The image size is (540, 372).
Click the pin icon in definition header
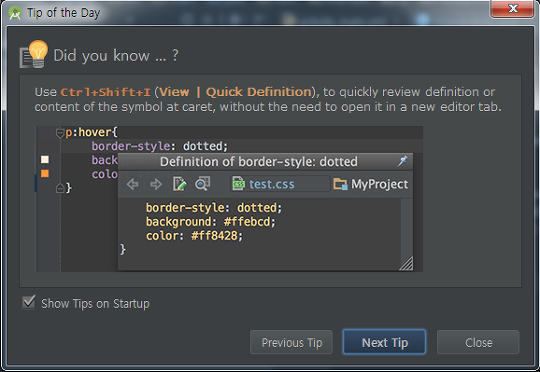402,161
